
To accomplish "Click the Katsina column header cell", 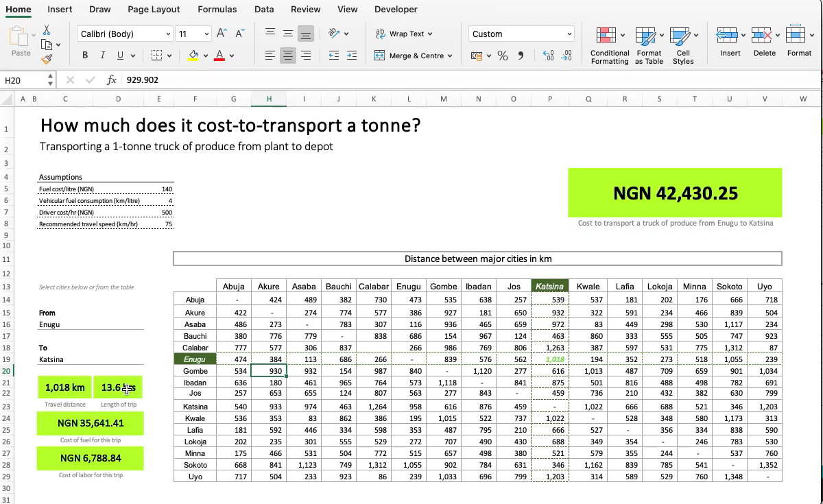I will coord(550,286).
